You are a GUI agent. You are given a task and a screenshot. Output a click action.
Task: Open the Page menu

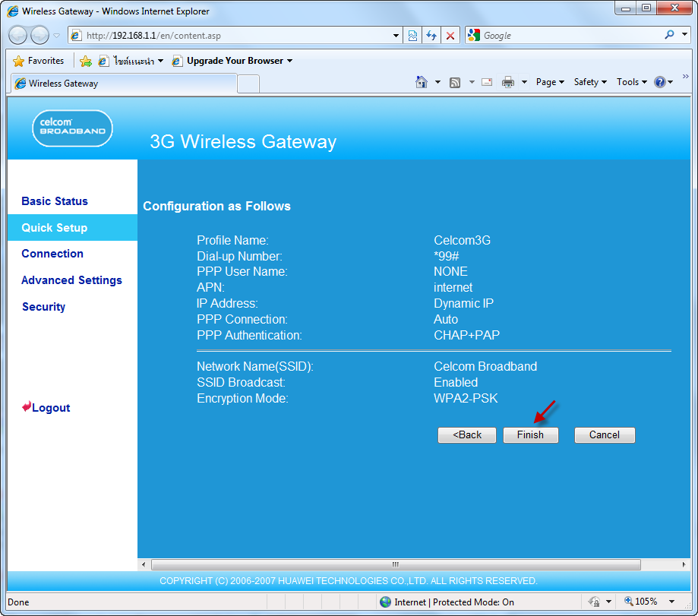click(x=550, y=82)
